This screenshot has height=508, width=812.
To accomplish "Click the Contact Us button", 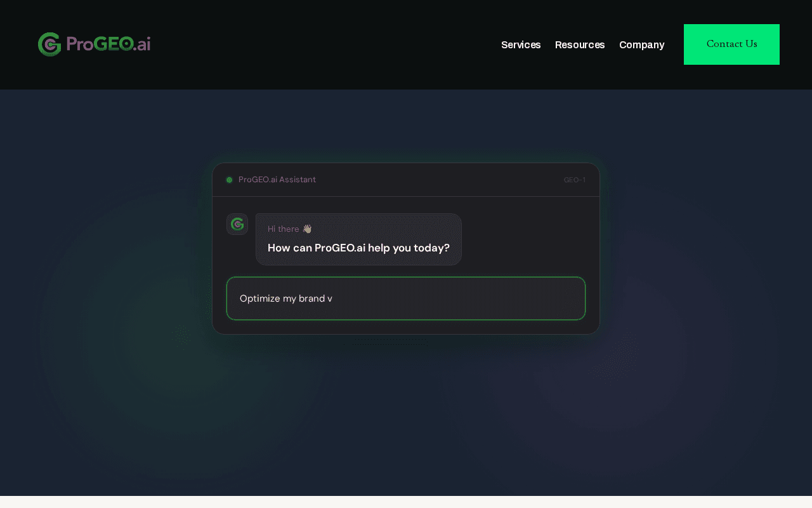I will [x=731, y=44].
